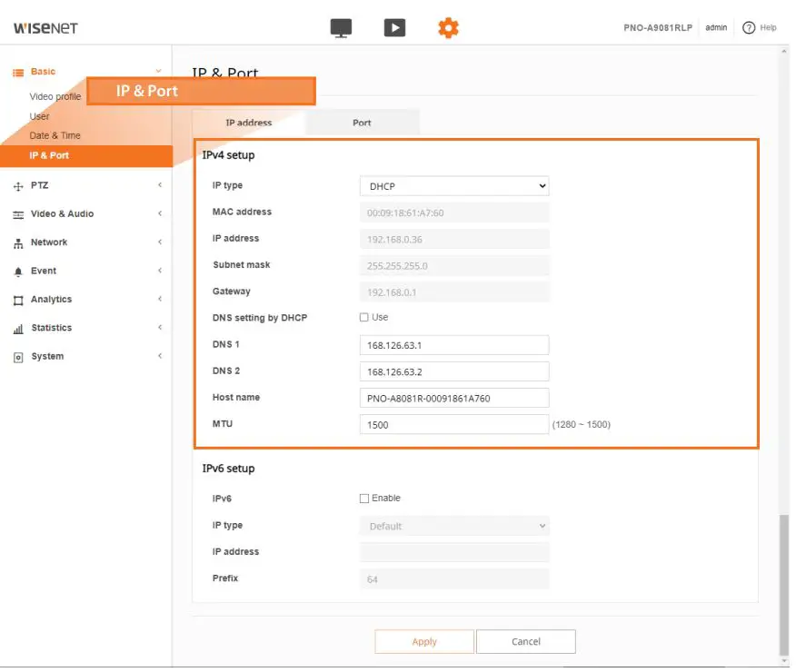Open the IP type DHCP dropdown
This screenshot has width=796, height=672.
(453, 185)
